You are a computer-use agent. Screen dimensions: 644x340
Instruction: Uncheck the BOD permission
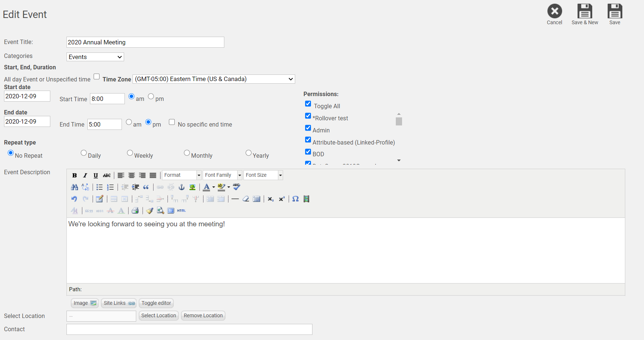click(308, 152)
